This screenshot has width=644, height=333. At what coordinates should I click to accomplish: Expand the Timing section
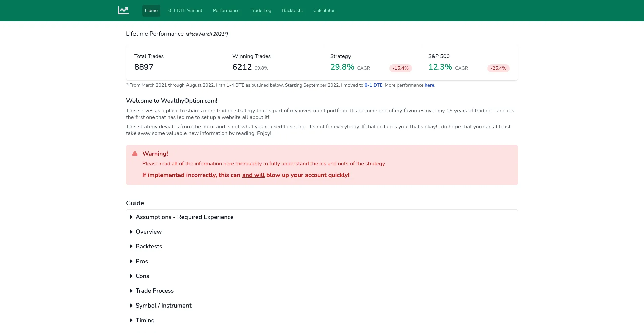click(322, 320)
